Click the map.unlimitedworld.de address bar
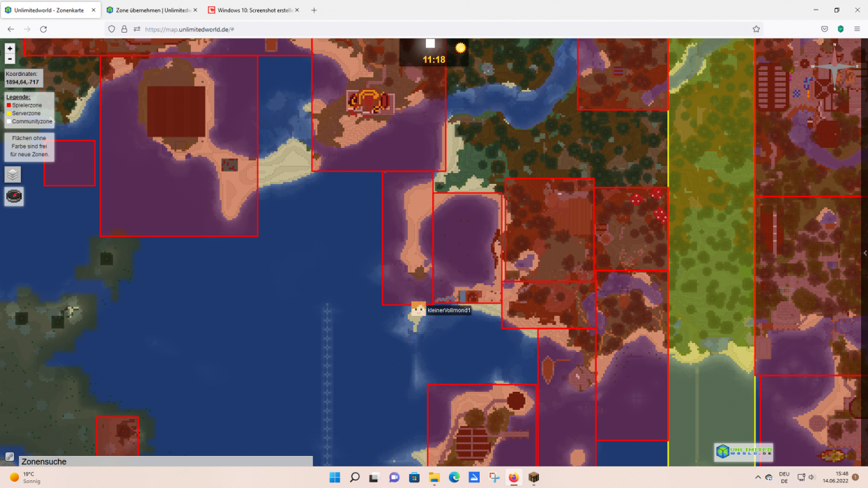 (x=434, y=29)
